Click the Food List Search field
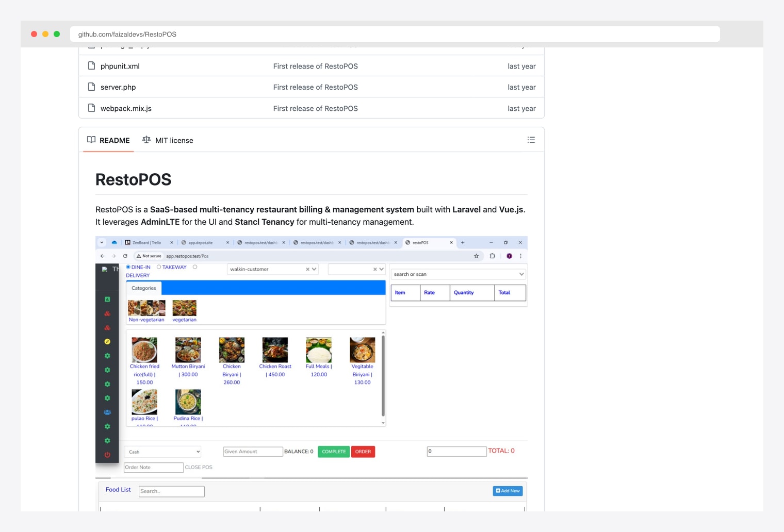Image resolution: width=784 pixels, height=532 pixels. (172, 491)
